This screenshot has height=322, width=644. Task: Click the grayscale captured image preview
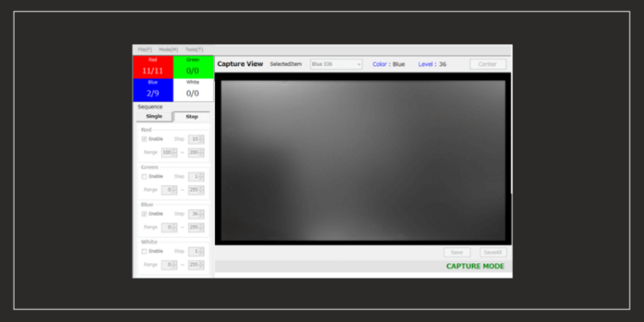(363, 161)
